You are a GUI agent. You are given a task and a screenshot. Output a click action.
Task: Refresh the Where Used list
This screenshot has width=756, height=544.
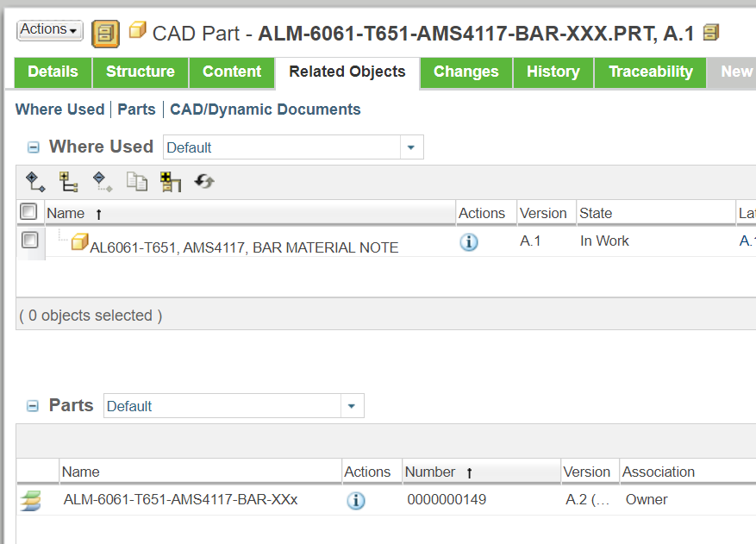[x=203, y=182]
